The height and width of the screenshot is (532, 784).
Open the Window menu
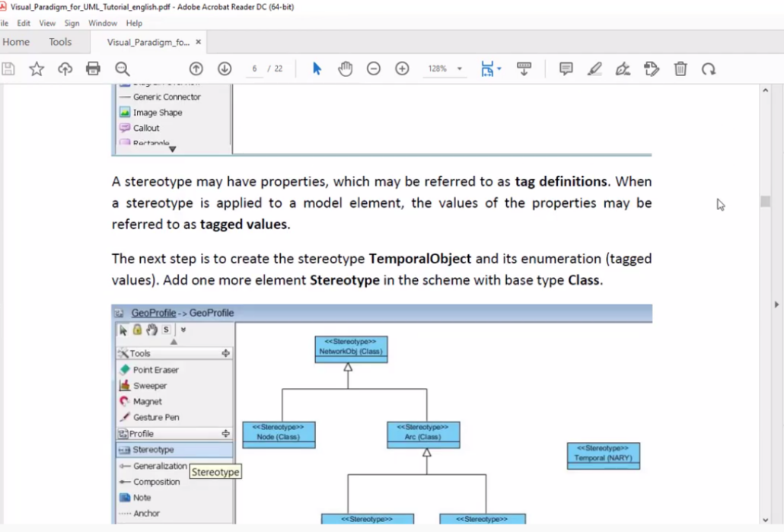point(103,23)
